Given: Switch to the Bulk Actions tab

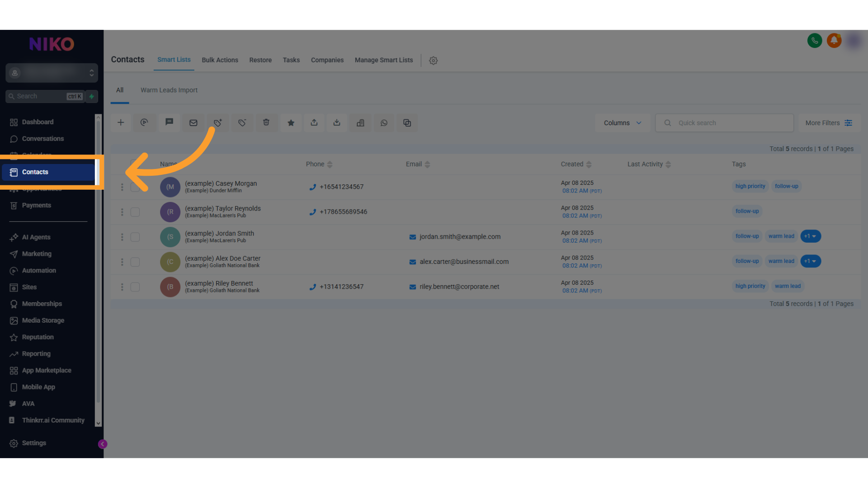Looking at the screenshot, I should pos(220,60).
